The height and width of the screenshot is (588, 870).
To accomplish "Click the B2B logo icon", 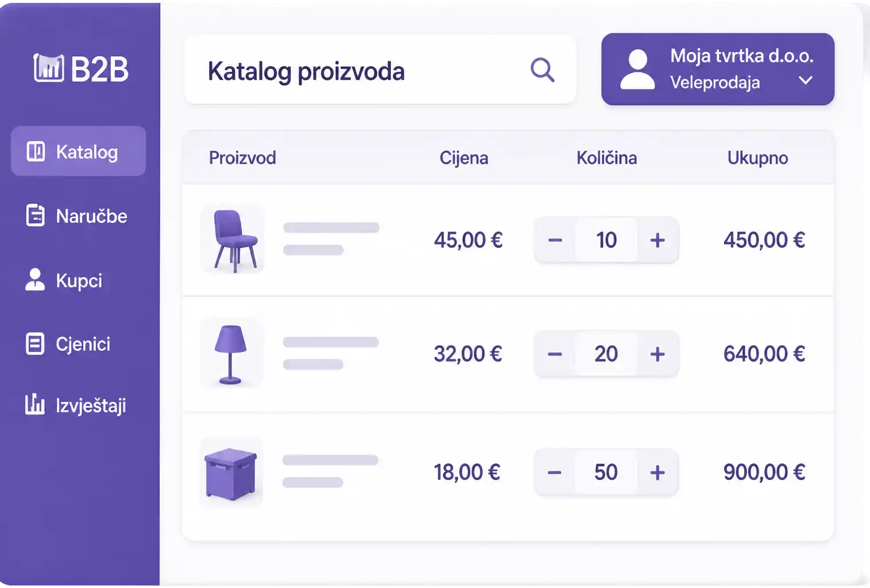I will [x=48, y=68].
